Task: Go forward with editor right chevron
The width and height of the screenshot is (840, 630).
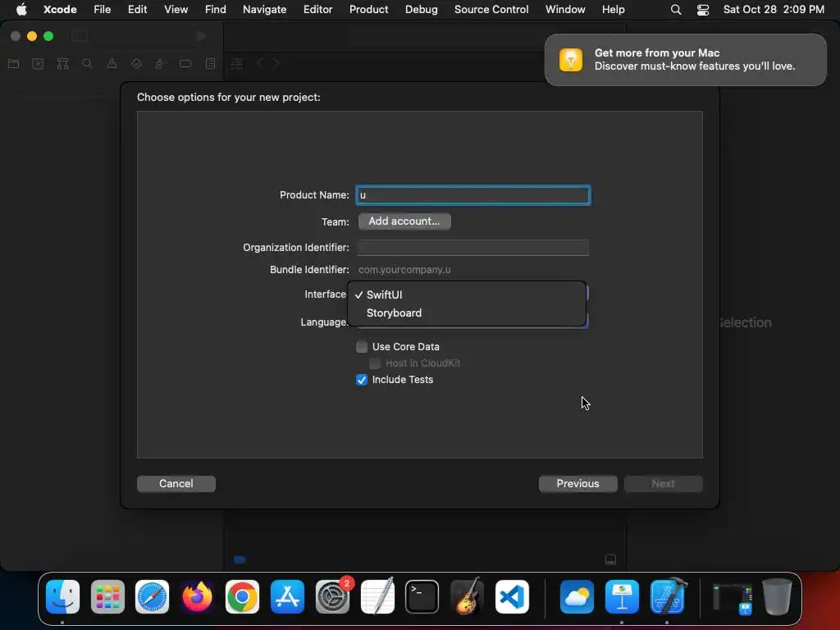Action: coord(276,63)
